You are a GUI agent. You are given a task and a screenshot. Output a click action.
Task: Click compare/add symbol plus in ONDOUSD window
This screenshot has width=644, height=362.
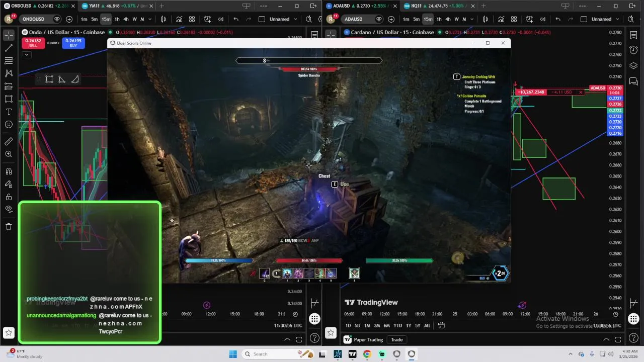click(x=69, y=19)
